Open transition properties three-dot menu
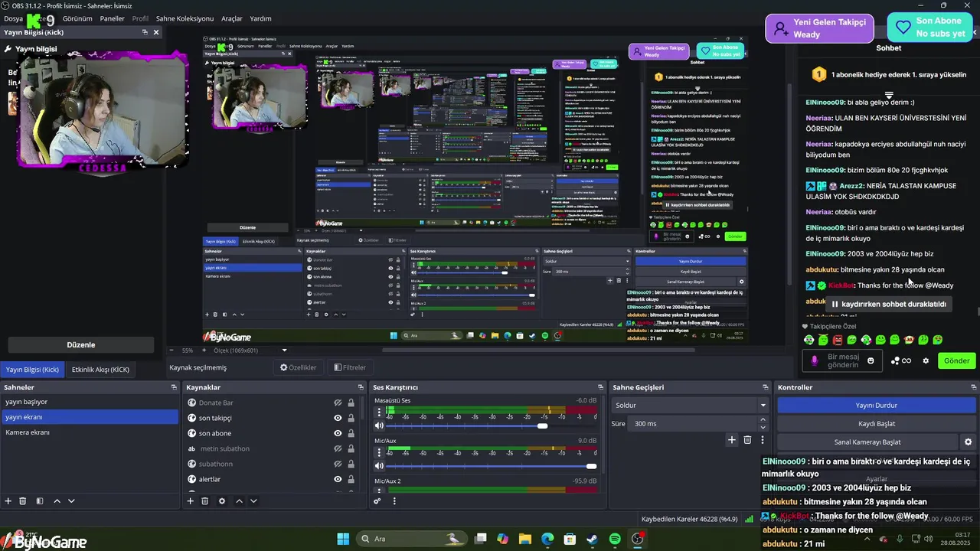 coord(762,439)
